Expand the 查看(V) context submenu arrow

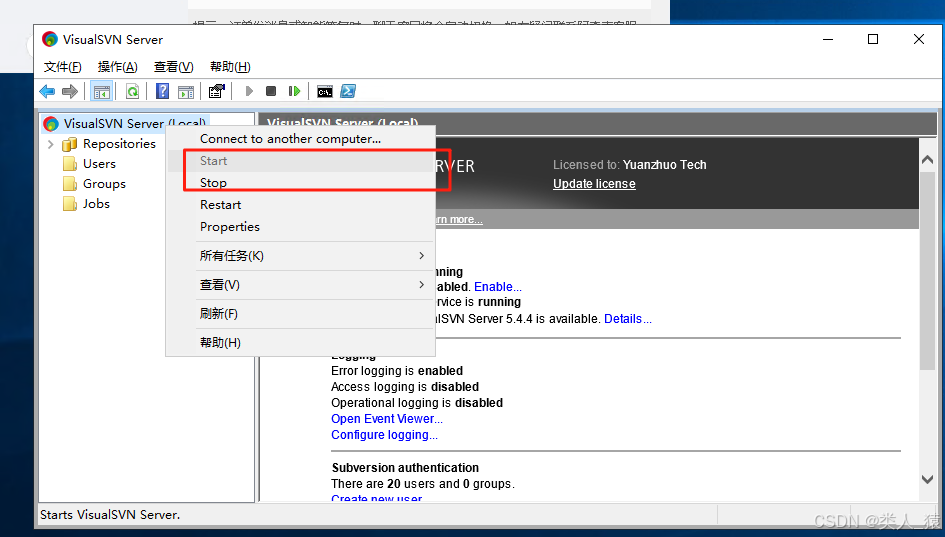pyautogui.click(x=421, y=284)
